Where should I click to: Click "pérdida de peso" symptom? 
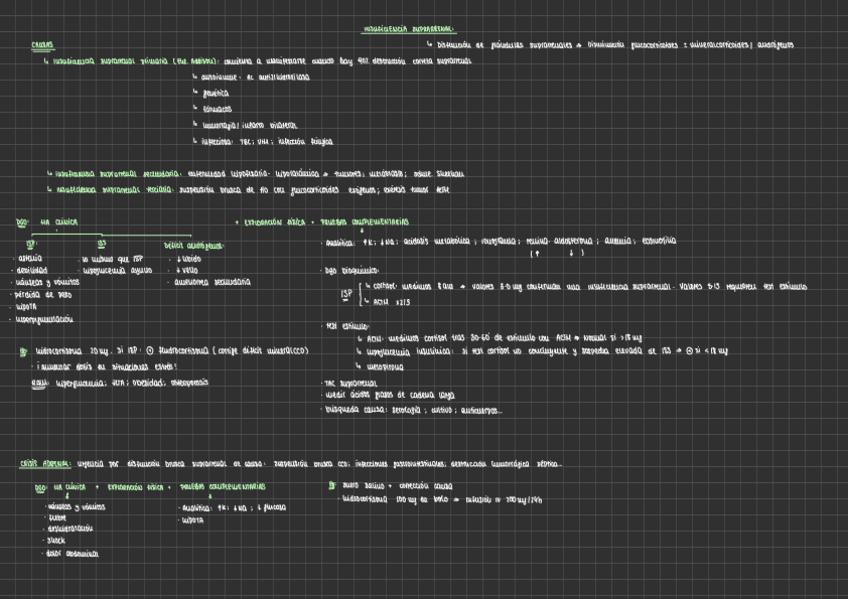[43, 295]
